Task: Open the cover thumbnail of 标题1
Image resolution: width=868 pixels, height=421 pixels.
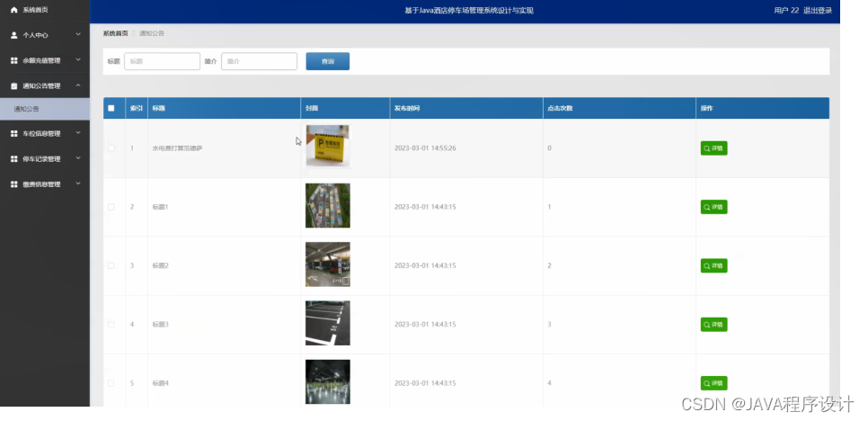Action: click(x=328, y=205)
